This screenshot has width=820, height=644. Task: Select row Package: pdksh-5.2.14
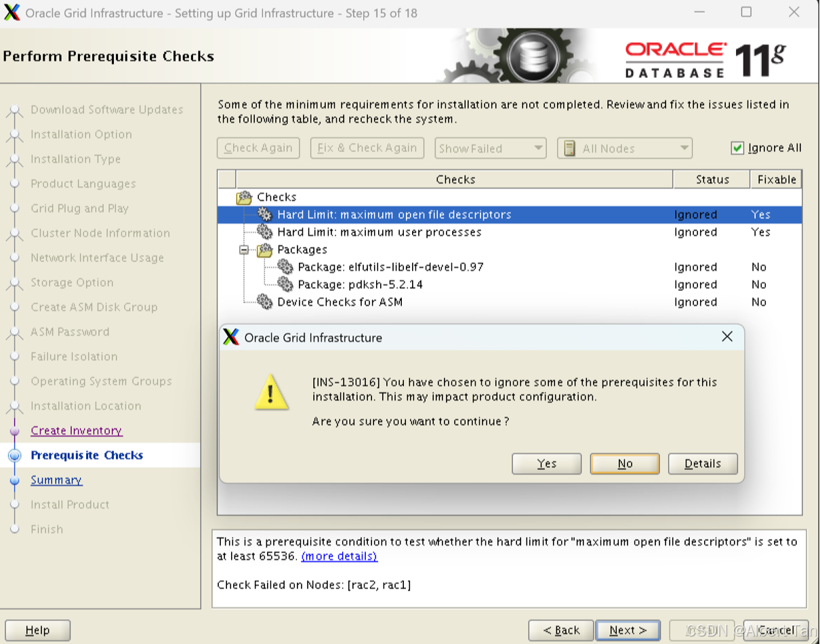coord(510,285)
